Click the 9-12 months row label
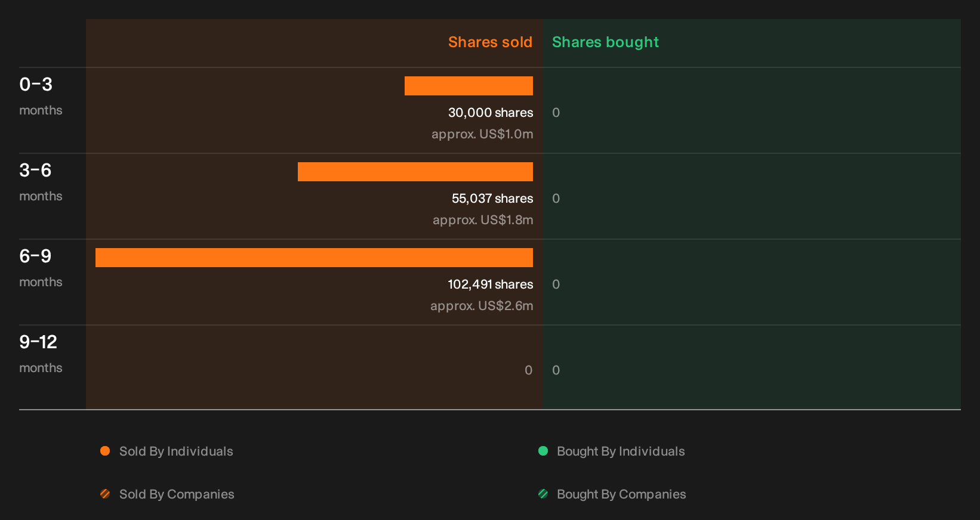980x520 pixels. (41, 354)
